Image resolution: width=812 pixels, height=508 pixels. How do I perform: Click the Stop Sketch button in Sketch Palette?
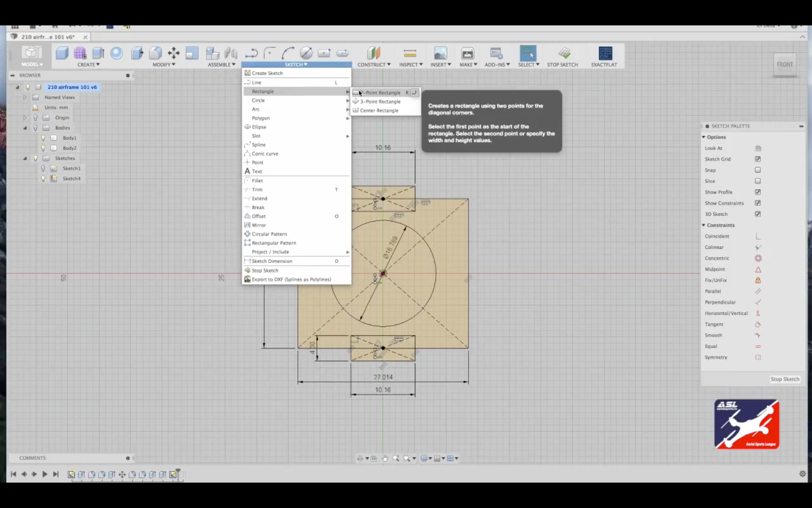pyautogui.click(x=784, y=379)
